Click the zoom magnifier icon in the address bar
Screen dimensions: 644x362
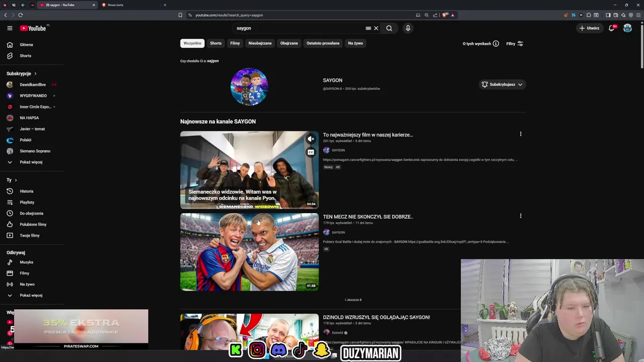click(427, 15)
